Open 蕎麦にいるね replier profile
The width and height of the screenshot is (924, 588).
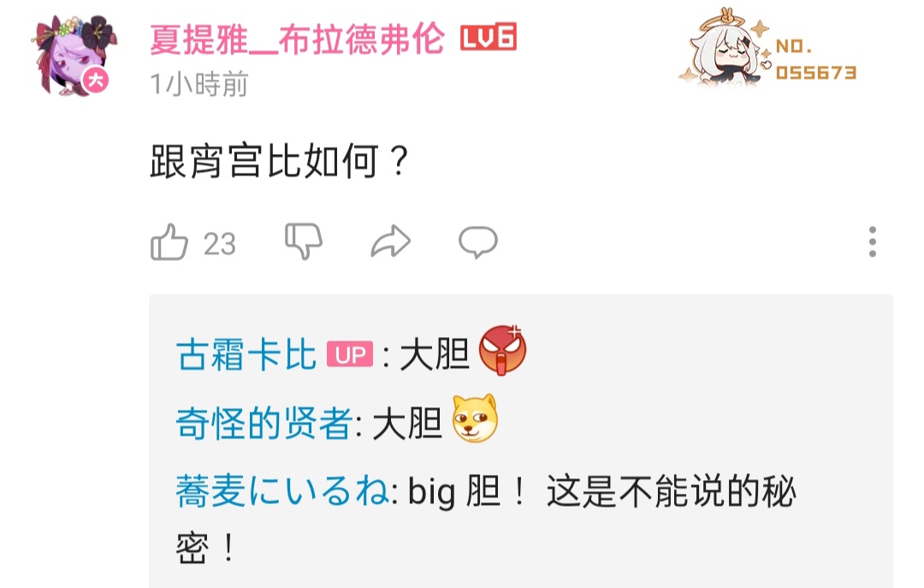point(281,490)
